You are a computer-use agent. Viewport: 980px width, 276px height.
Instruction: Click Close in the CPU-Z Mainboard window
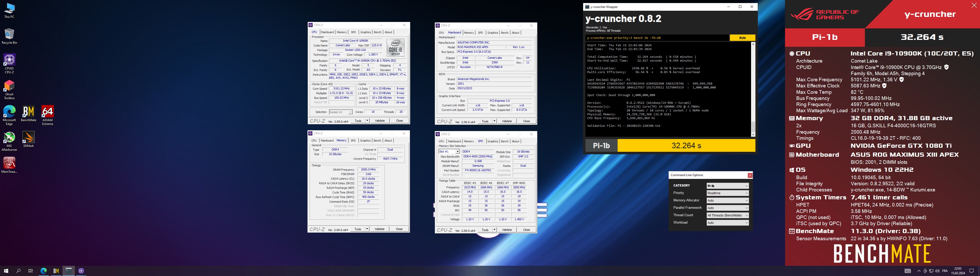coord(526,121)
